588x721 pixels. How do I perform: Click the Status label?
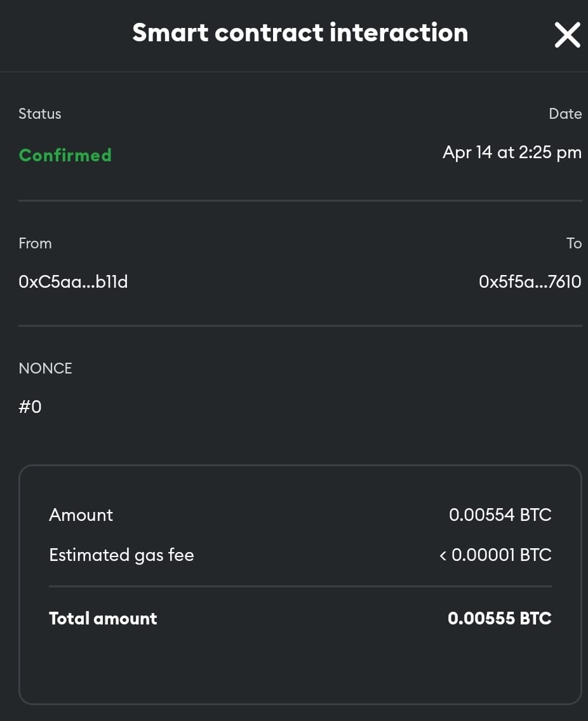click(40, 114)
